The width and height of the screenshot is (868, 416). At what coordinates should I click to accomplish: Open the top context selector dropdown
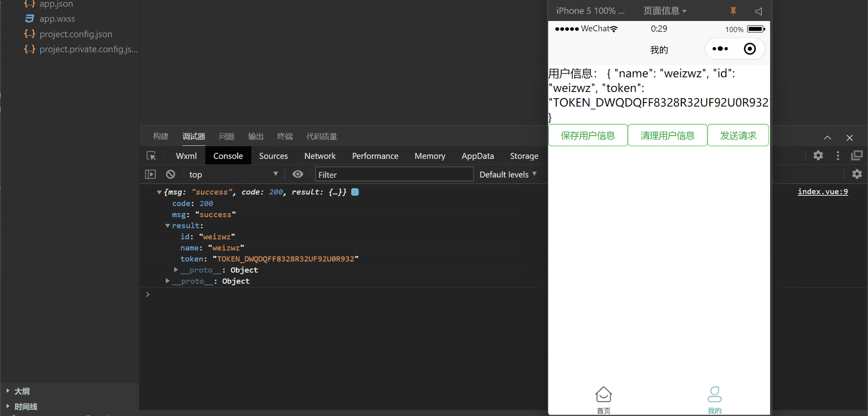click(233, 174)
